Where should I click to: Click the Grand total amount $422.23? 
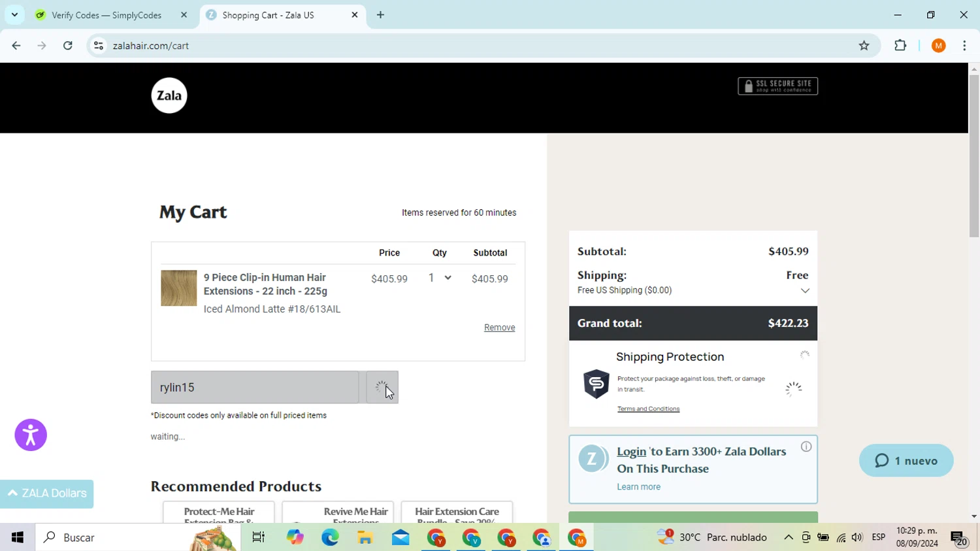[x=788, y=323]
